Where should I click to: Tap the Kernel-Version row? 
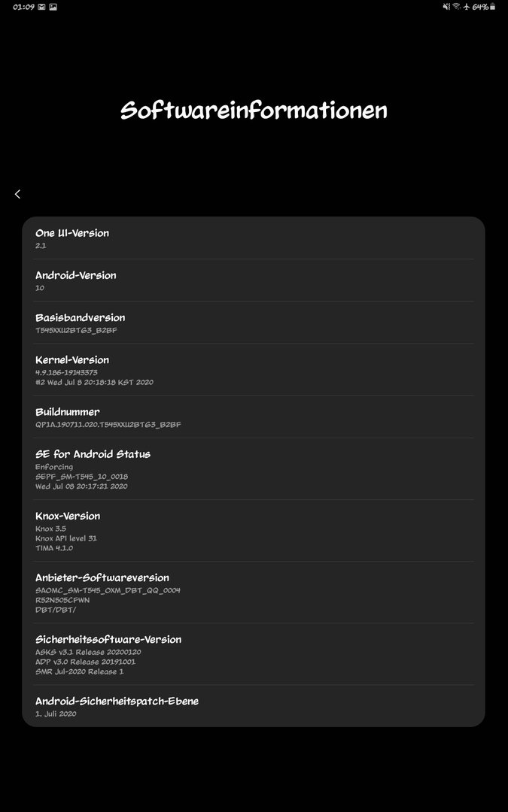click(x=254, y=370)
